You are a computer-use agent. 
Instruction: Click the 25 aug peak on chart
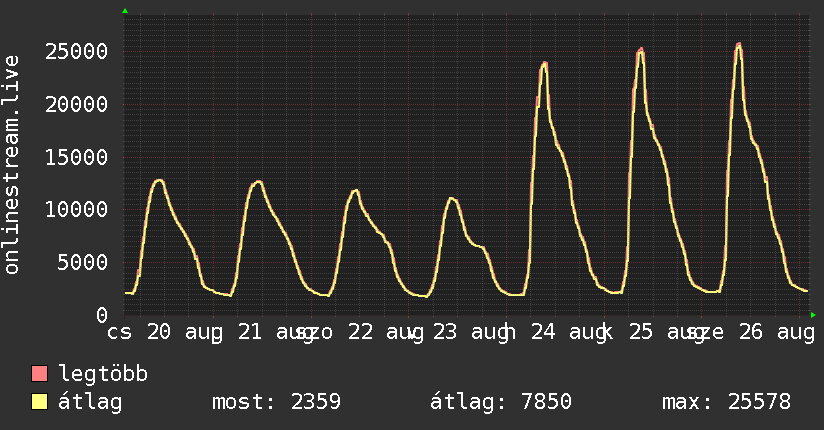coord(640,50)
